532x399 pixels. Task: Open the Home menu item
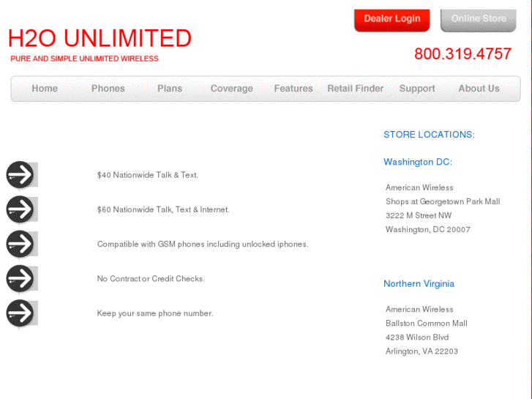coord(45,89)
